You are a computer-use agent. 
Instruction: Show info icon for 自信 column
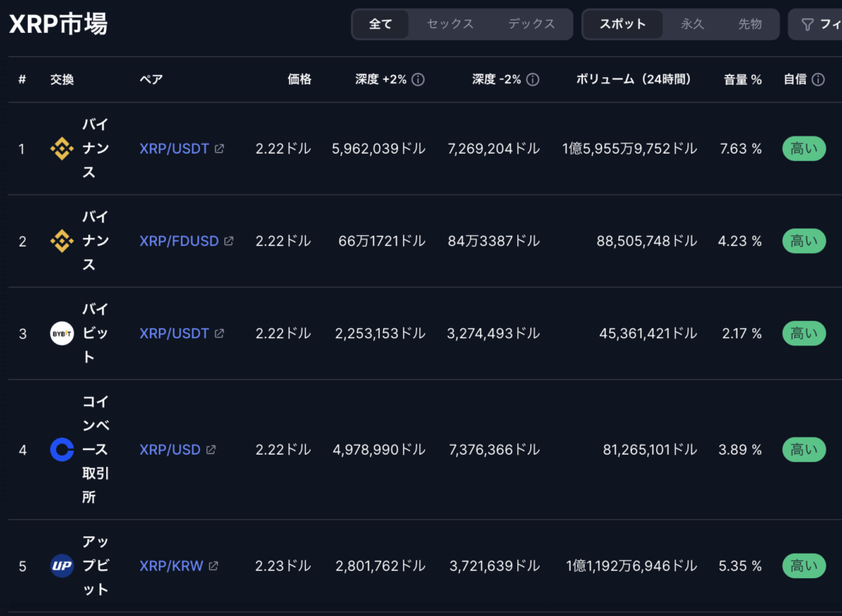(x=818, y=80)
